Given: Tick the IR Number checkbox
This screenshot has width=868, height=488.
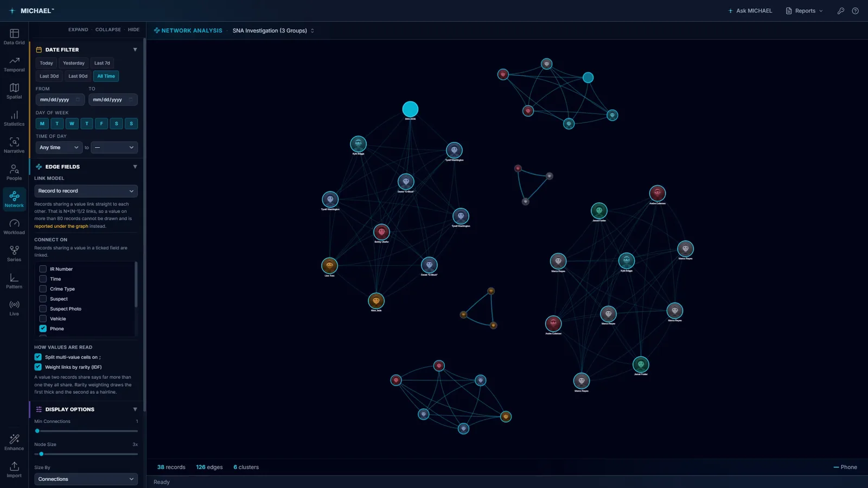Looking at the screenshot, I should click(x=43, y=269).
